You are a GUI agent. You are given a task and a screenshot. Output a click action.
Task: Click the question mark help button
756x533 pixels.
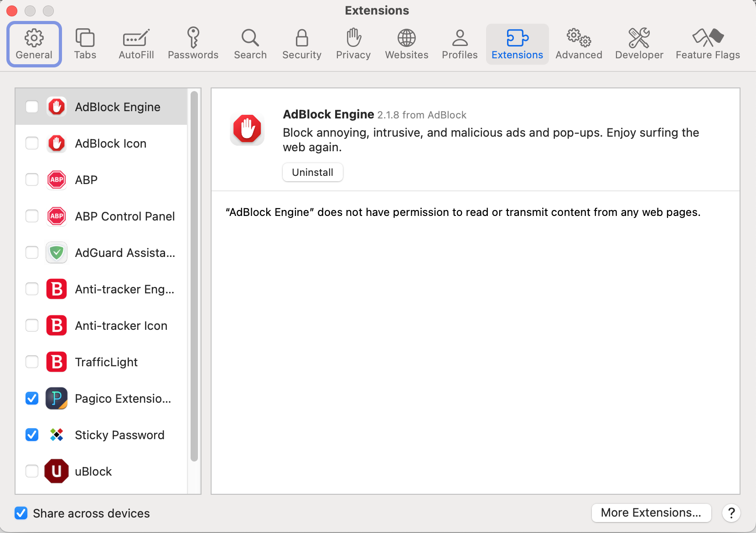731,513
